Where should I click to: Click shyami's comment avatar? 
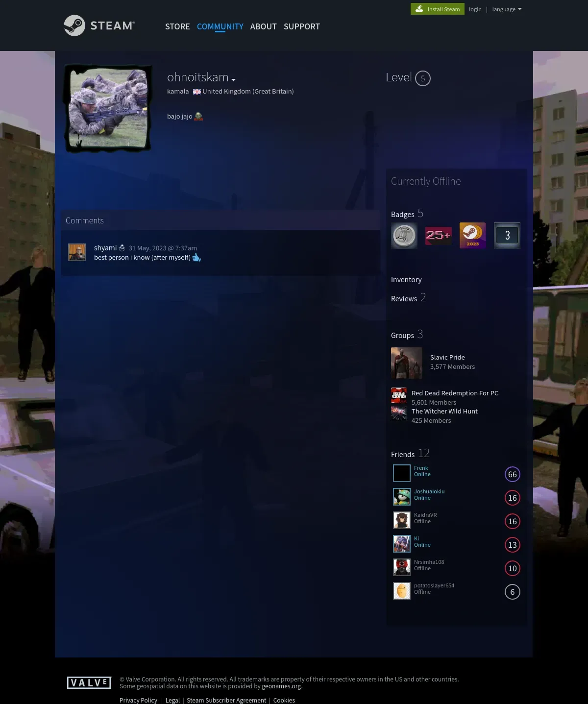click(x=77, y=252)
